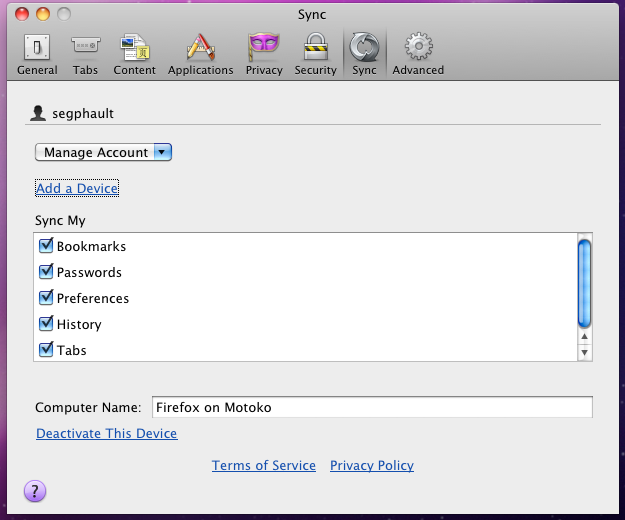Click the sync list scrollbar thumb

584,284
